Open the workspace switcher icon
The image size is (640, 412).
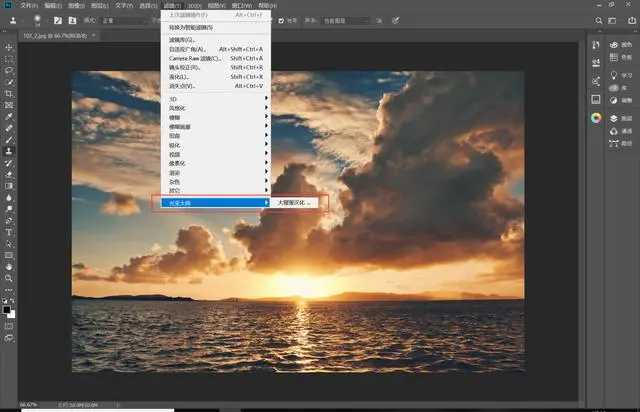click(x=612, y=20)
